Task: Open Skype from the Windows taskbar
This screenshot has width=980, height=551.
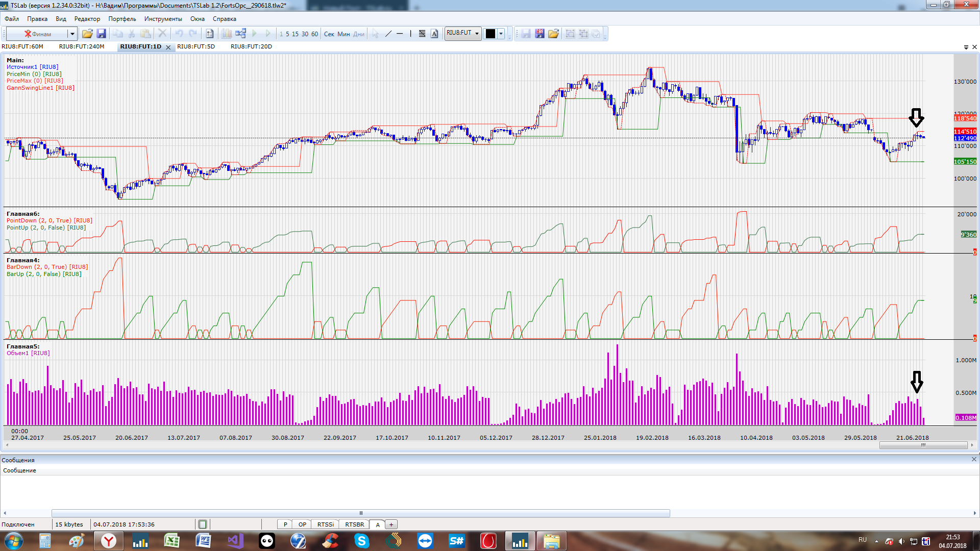Action: pyautogui.click(x=361, y=541)
